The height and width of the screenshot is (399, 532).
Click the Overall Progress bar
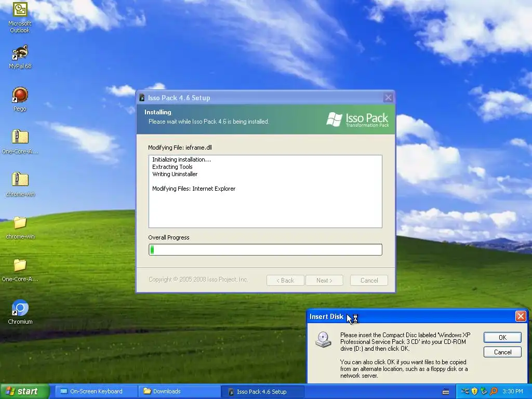point(265,249)
